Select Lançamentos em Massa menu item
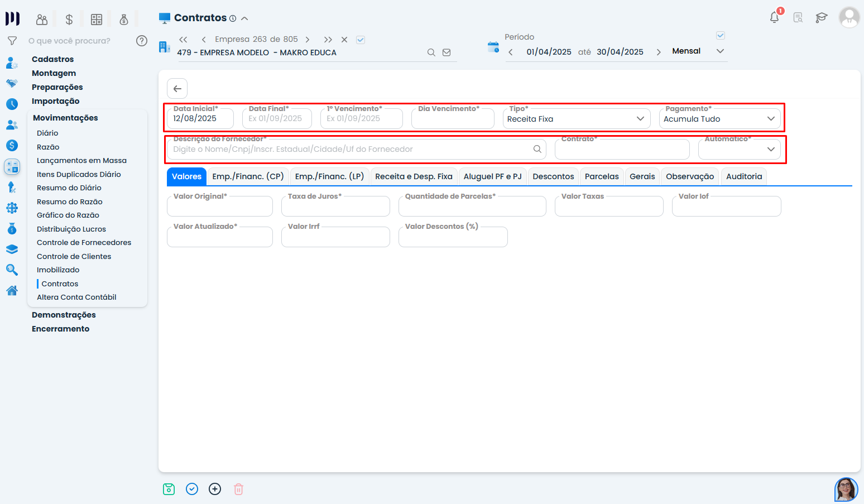Viewport: 864px width, 504px height. pos(81,161)
